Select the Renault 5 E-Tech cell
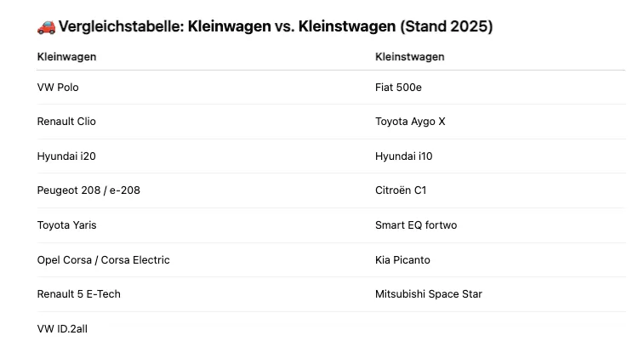Image resolution: width=644 pixels, height=364 pixels. 78,294
